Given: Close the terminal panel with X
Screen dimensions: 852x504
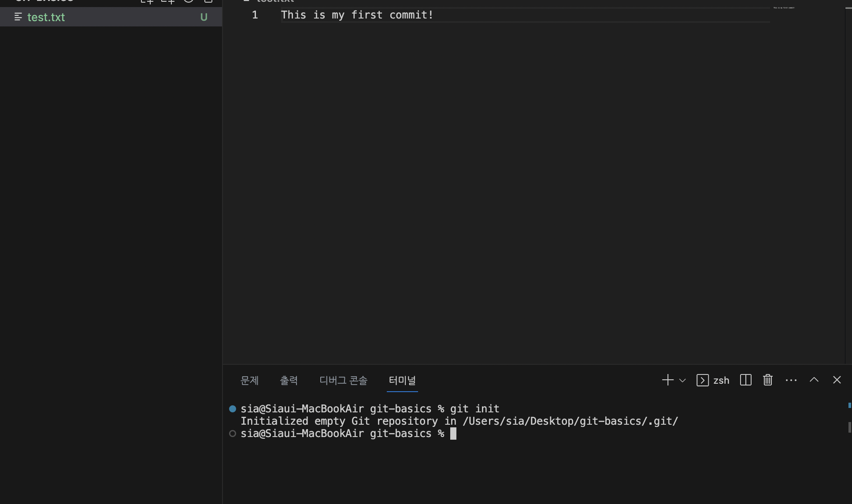Looking at the screenshot, I should point(837,380).
